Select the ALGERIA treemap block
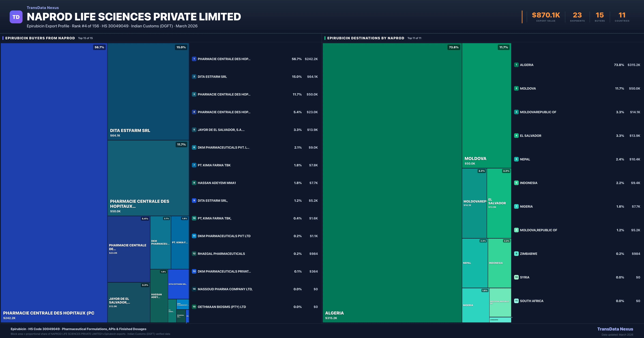Viewport: 644px width, 338px height. coord(392,183)
